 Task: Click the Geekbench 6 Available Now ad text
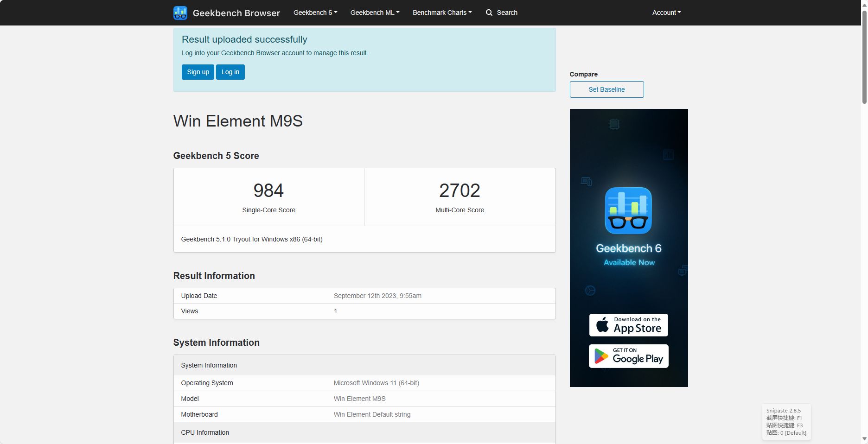[629, 255]
